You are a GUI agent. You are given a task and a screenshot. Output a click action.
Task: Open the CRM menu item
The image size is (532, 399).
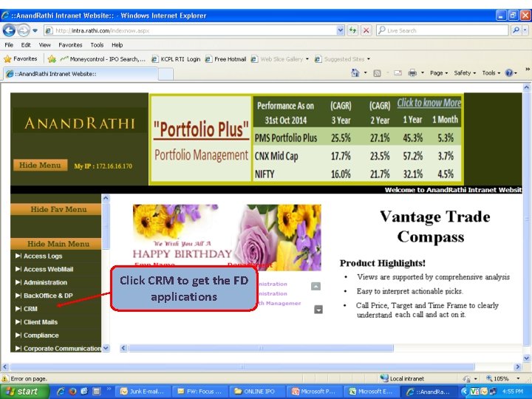pyautogui.click(x=26, y=309)
